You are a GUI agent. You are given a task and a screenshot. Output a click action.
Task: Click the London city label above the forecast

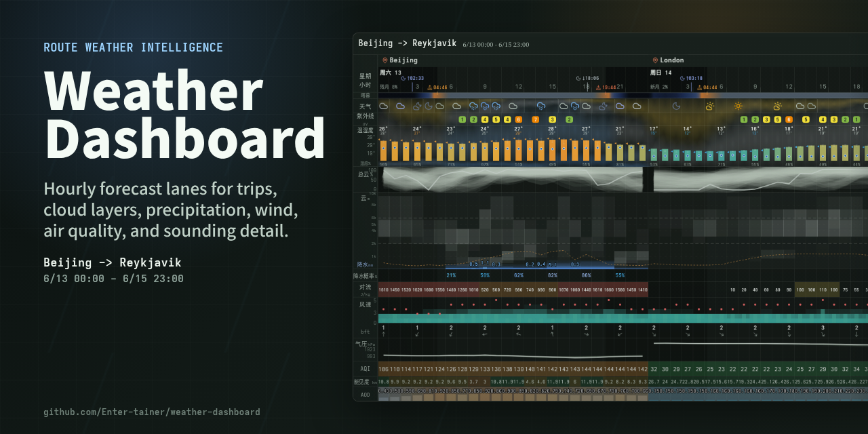coord(672,60)
